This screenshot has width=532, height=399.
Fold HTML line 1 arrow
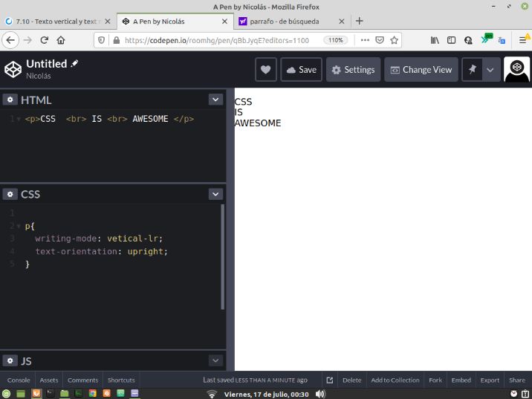pos(19,119)
